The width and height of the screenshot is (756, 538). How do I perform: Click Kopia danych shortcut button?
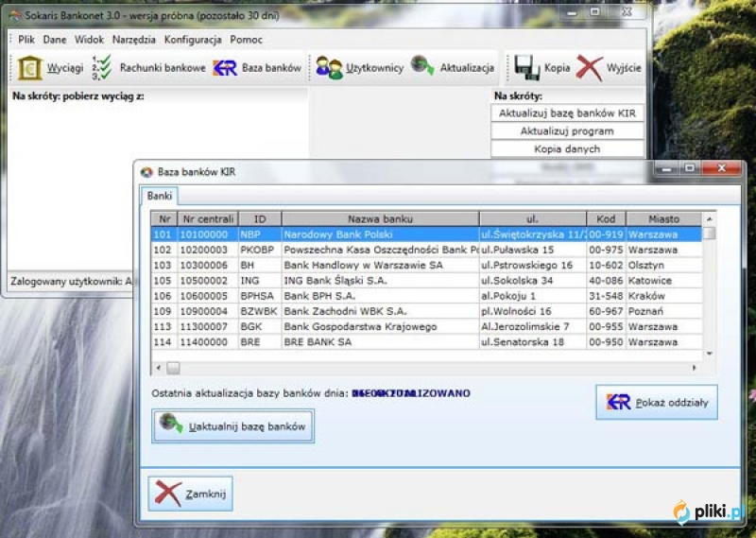pyautogui.click(x=567, y=148)
